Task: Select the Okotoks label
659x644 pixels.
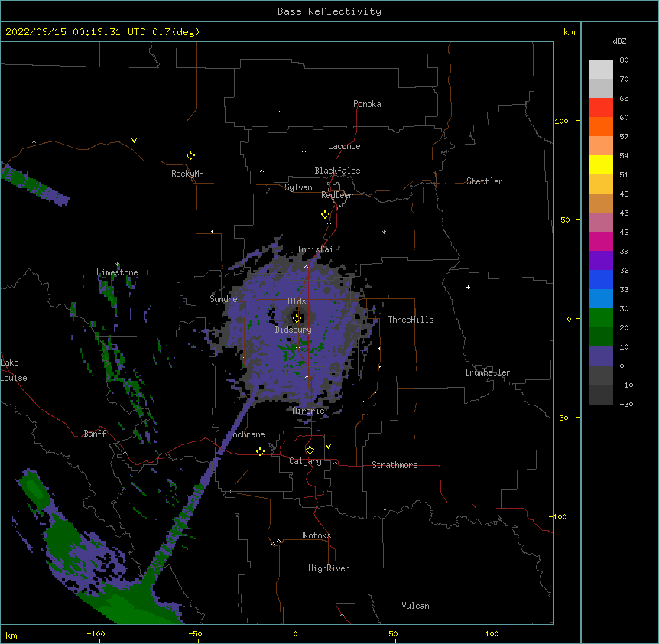Action: click(x=315, y=535)
